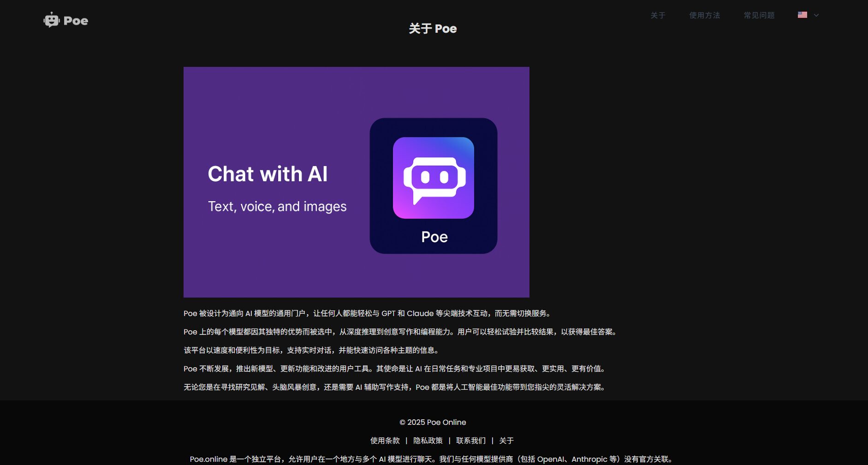
Task: Click the Poe robot logo icon
Action: [x=52, y=20]
